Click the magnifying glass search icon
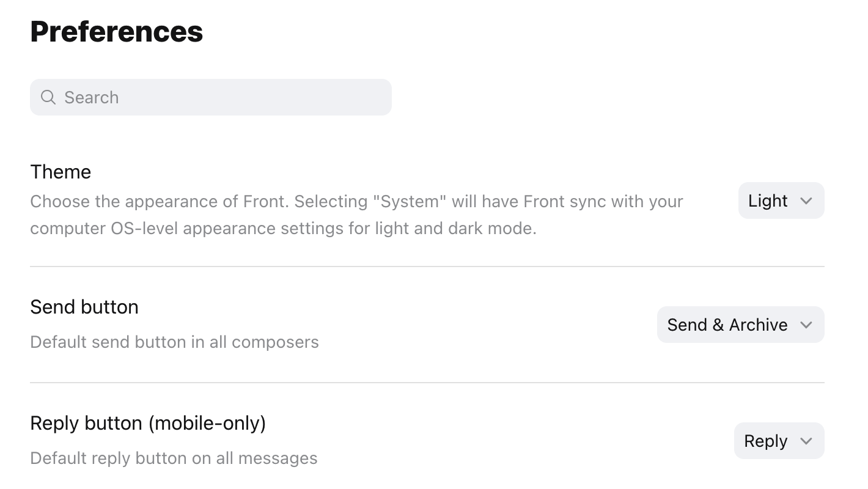 pyautogui.click(x=48, y=97)
